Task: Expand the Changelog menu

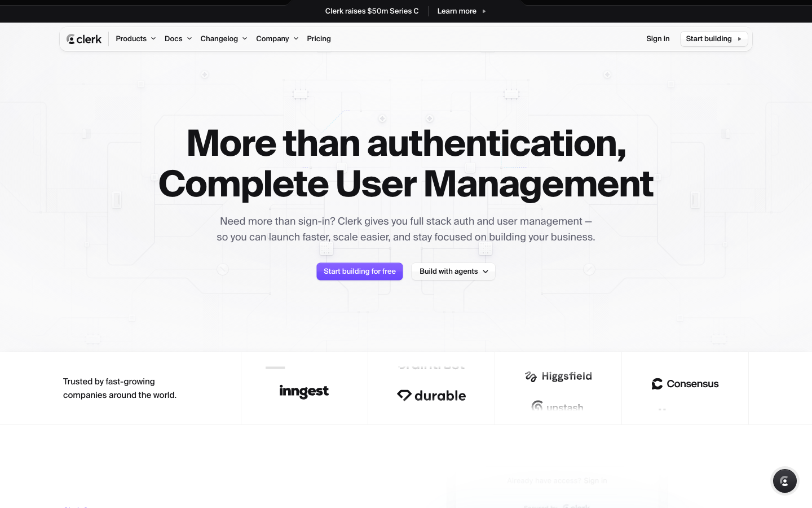Action: (223, 39)
